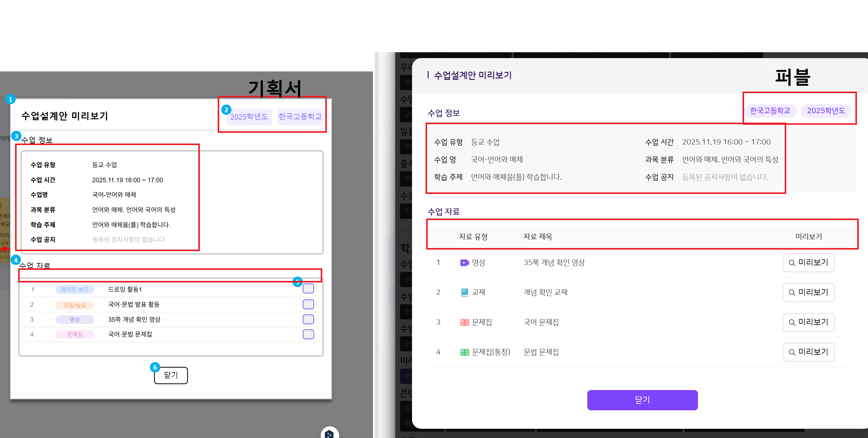Click the 한국고등학교 tag in the purple modal
Image resolution: width=868 pixels, height=438 pixels.
point(770,111)
